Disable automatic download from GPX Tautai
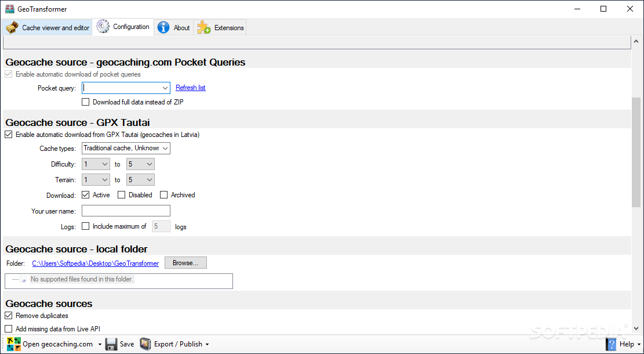Screen dimensions: 644x354 coord(8,135)
